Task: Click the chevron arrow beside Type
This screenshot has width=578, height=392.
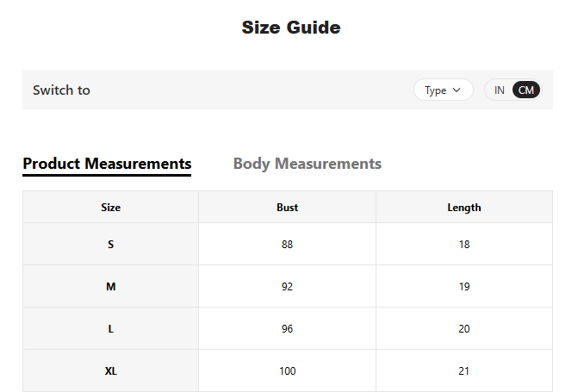Action: [457, 90]
